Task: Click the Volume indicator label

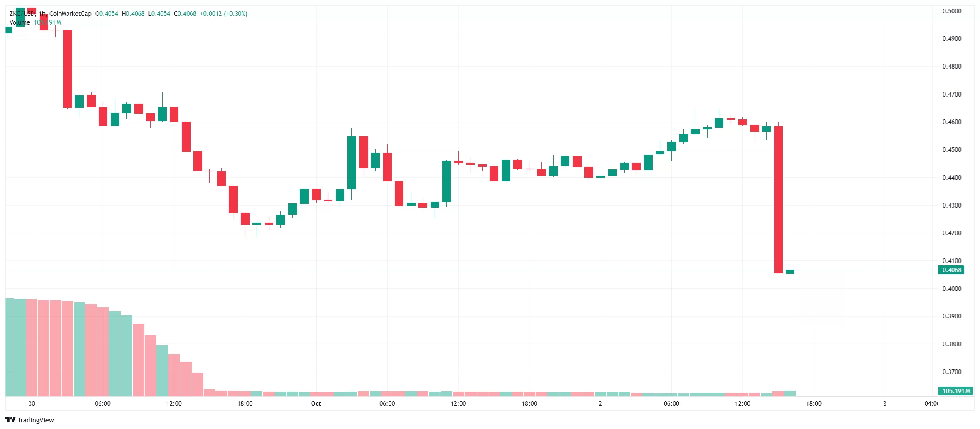Action: [20, 22]
